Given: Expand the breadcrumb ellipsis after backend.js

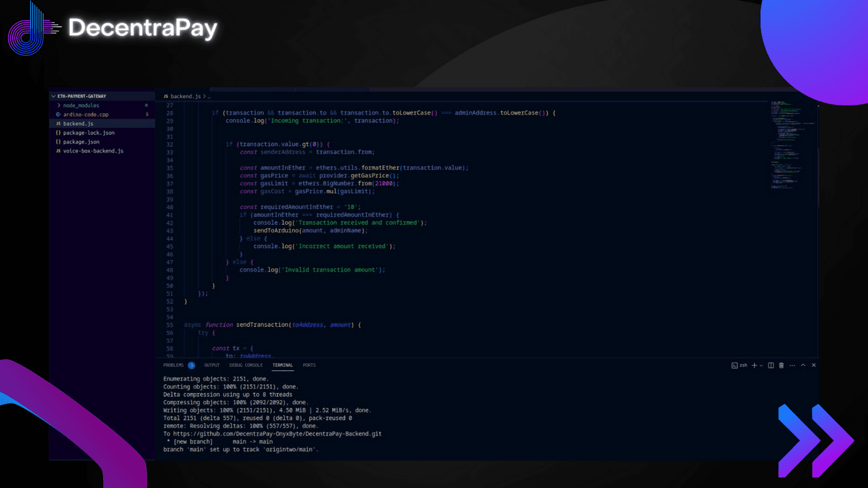Looking at the screenshot, I should [x=209, y=96].
